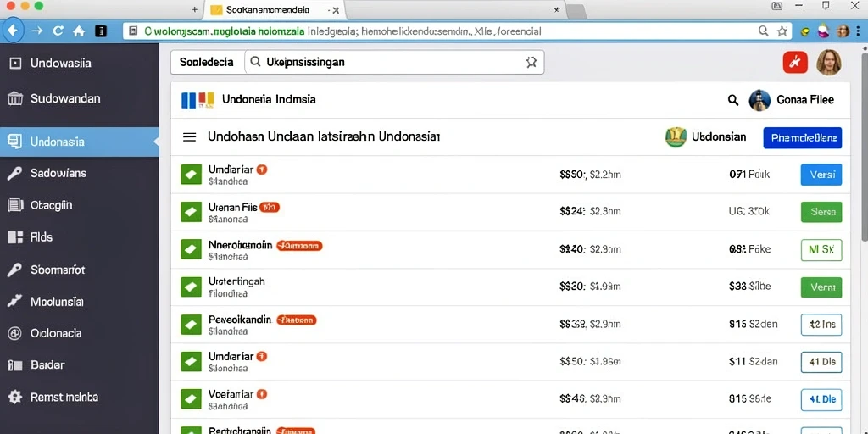The height and width of the screenshot is (434, 868).
Task: Click green Sersa button on Urenan Fils row
Action: pos(821,211)
